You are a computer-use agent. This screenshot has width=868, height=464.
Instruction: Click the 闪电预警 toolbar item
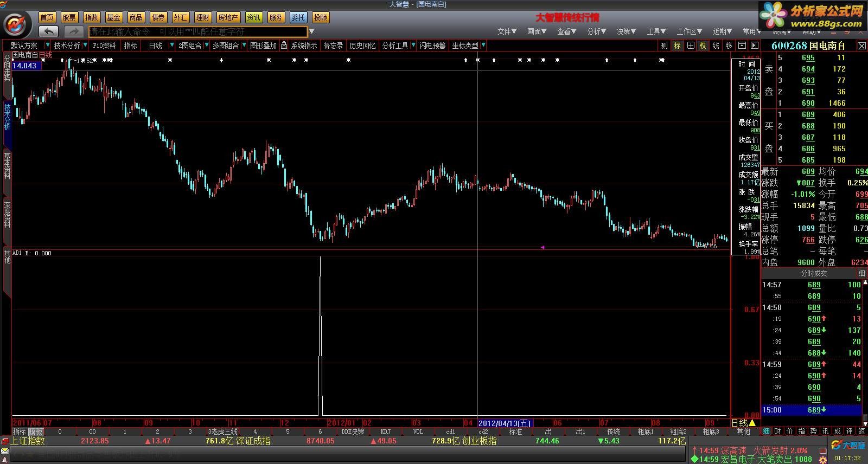(432, 46)
